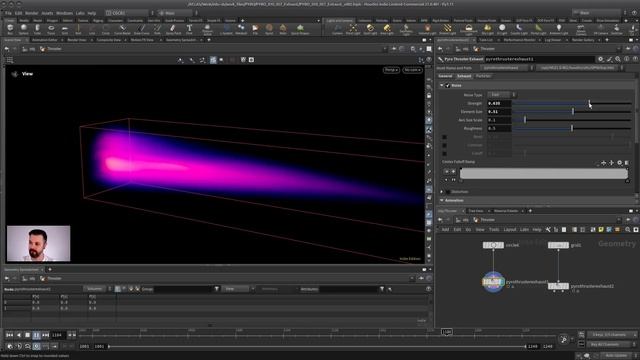This screenshot has width=640, height=360.
Task: Open the Render menu
Action: (x=32, y=13)
